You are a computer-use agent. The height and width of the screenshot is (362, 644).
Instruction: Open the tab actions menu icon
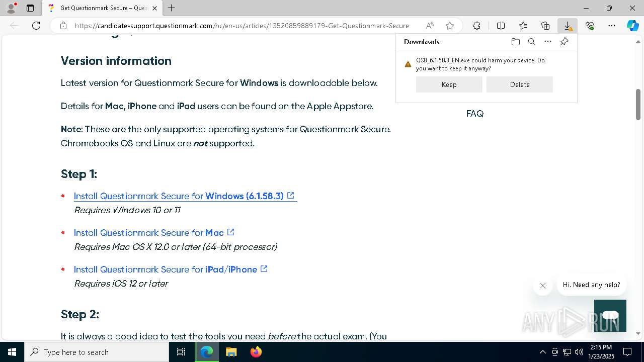30,8
